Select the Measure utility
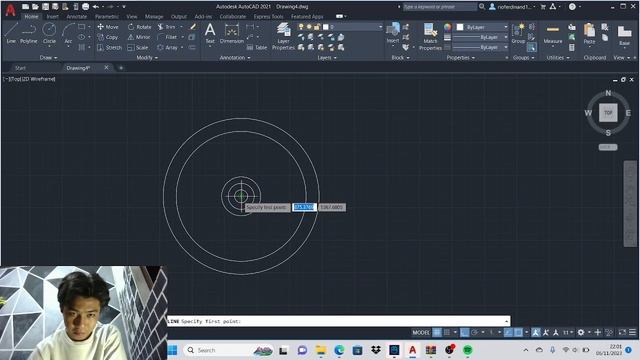Image resolution: width=640 pixels, height=360 pixels. (x=553, y=33)
